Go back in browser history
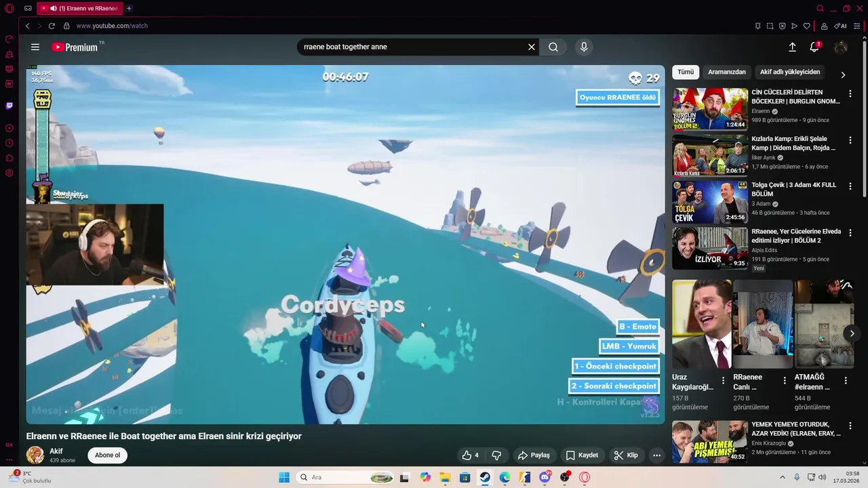Screen dimensions: 868x488 point(27,26)
